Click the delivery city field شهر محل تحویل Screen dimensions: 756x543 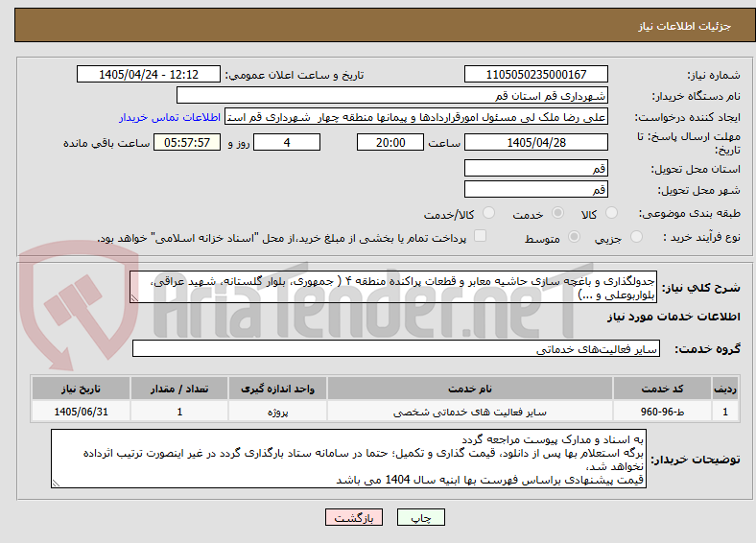pos(535,189)
